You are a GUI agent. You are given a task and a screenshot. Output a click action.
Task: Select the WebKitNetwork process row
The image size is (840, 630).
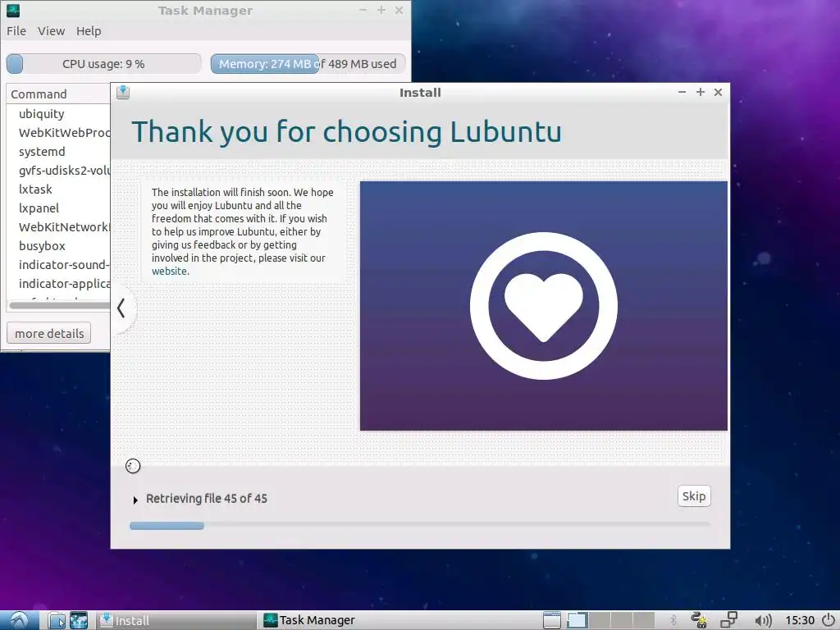pyautogui.click(x=58, y=227)
